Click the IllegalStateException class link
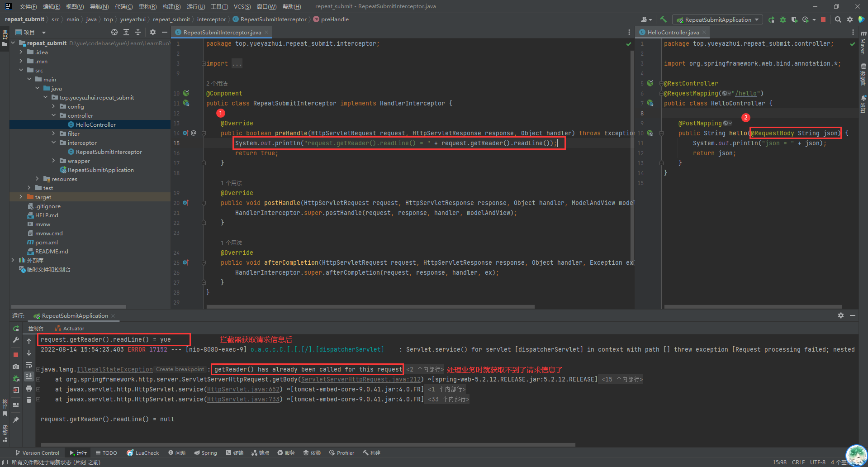 click(115, 370)
